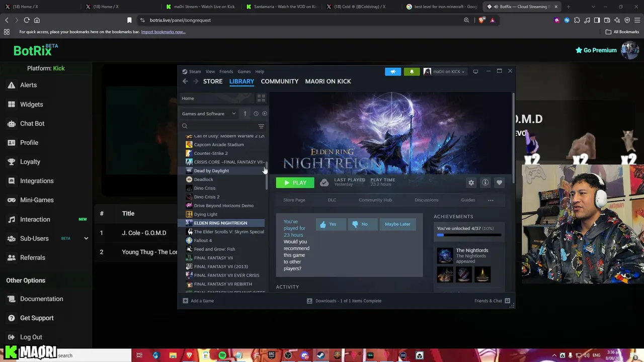This screenshot has height=362, width=644.
Task: Click the Add a Game plus icon
Action: pyautogui.click(x=185, y=301)
